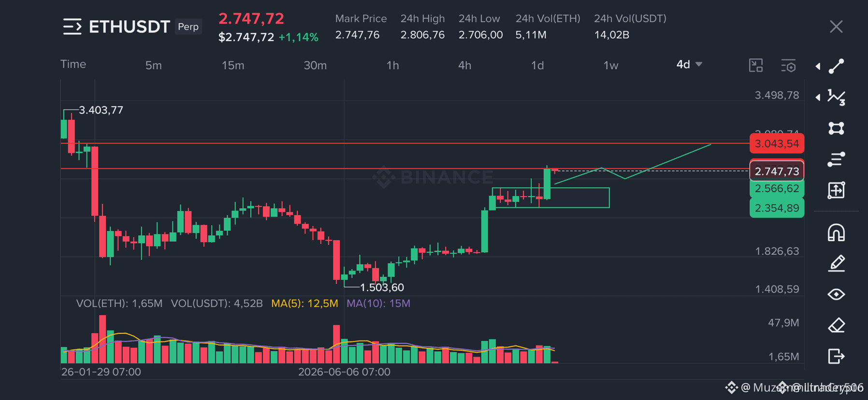Select the eraser tool
This screenshot has height=400, width=868.
click(x=836, y=325)
